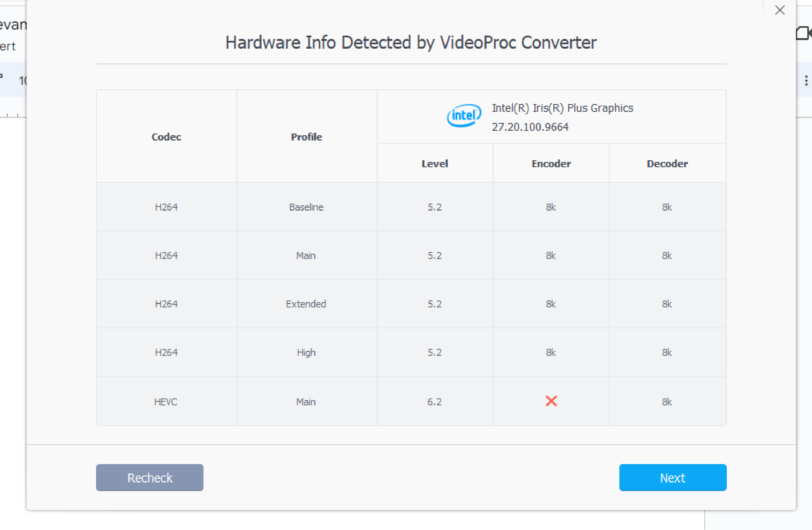The width and height of the screenshot is (812, 530).
Task: Select the Decoder column header
Action: tap(667, 164)
